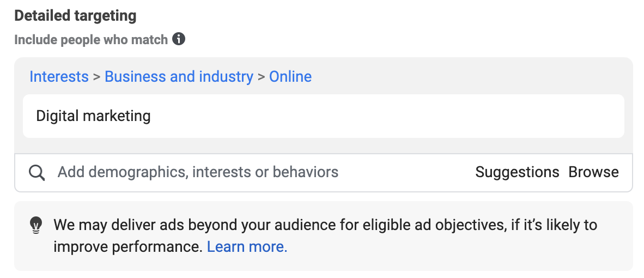This screenshot has width=644, height=278.
Task: Click the info icon beside "Include people who match"
Action: (178, 39)
